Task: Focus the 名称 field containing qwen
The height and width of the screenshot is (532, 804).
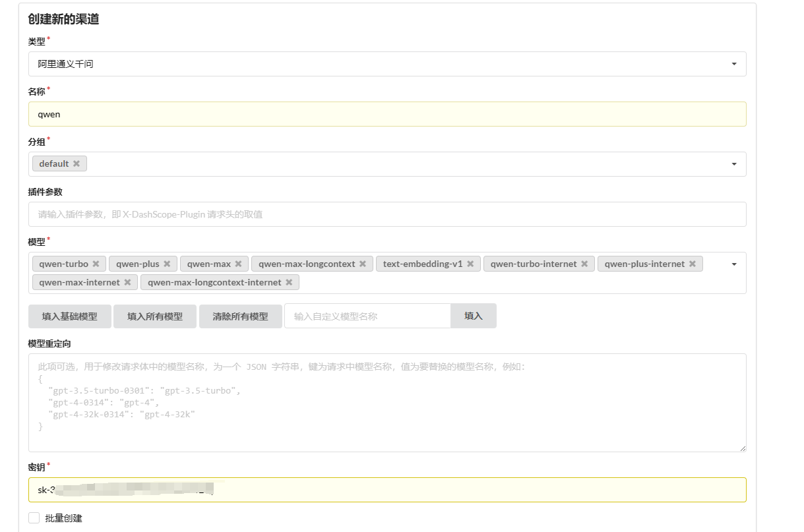Action: click(x=387, y=114)
